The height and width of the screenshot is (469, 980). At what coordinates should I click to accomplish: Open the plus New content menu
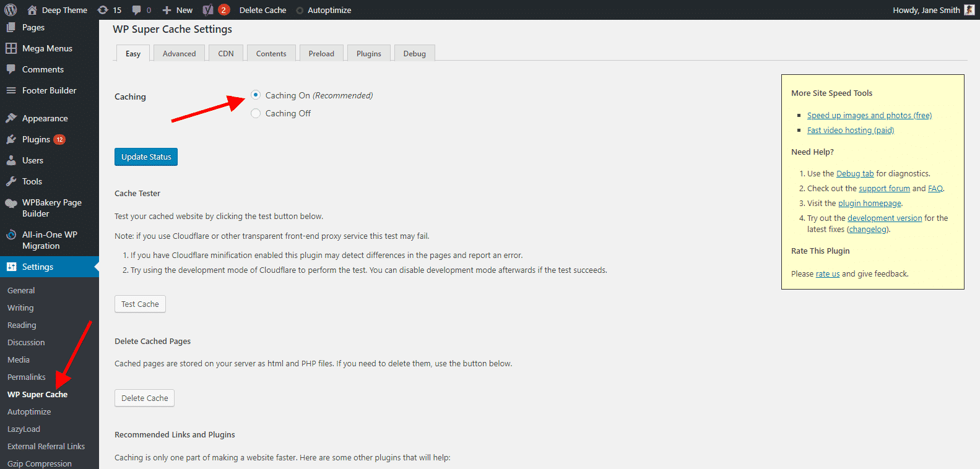point(167,10)
